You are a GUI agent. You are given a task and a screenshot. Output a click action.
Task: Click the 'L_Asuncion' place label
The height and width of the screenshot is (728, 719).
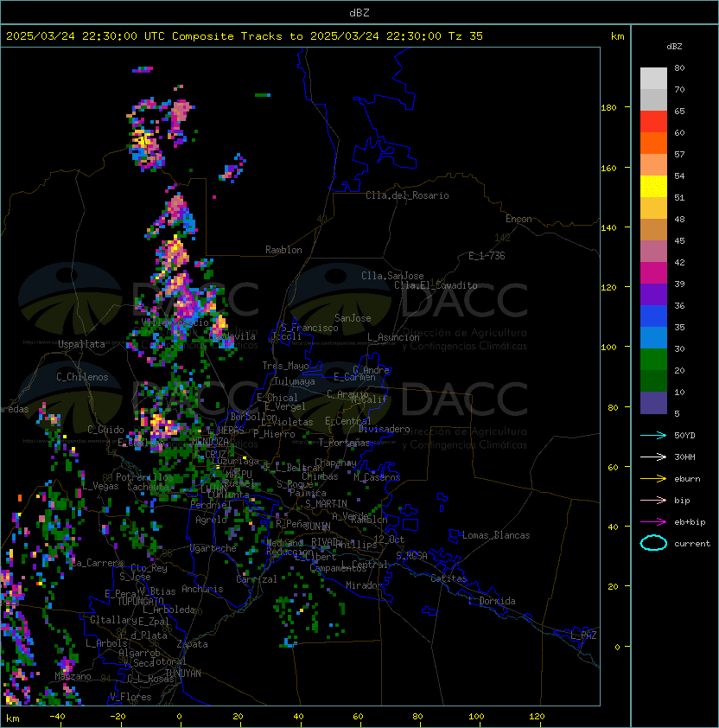coord(393,337)
